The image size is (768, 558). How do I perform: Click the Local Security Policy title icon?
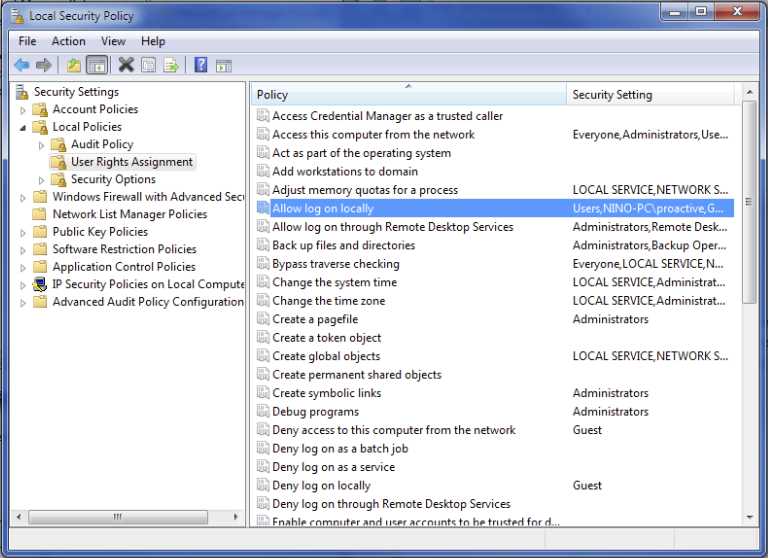(x=18, y=16)
